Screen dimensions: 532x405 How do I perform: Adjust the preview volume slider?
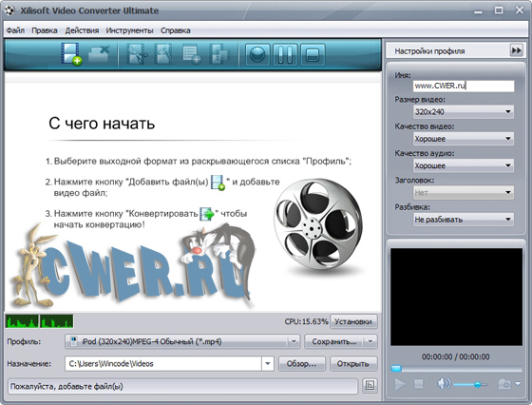pos(470,385)
